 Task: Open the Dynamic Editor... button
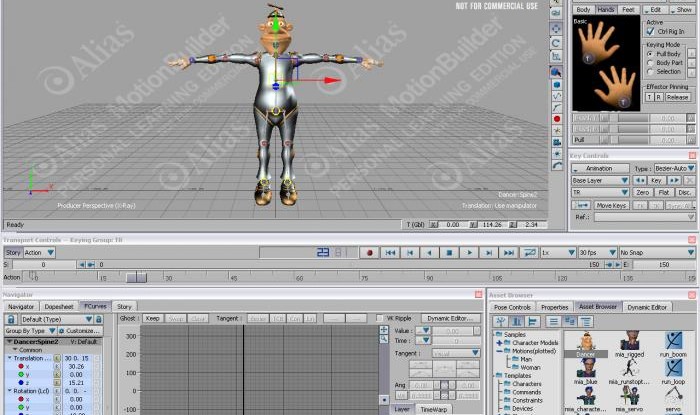coord(450,318)
